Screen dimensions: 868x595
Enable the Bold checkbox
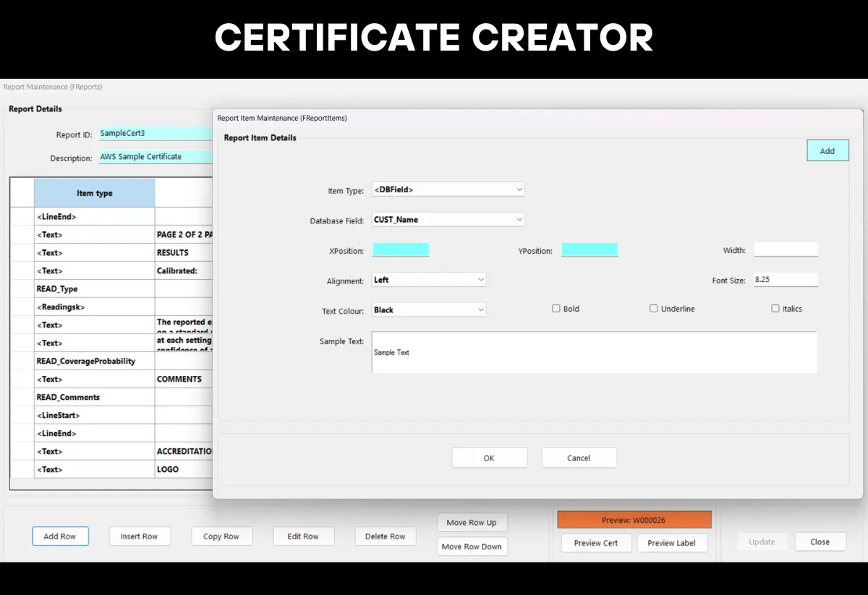point(556,308)
